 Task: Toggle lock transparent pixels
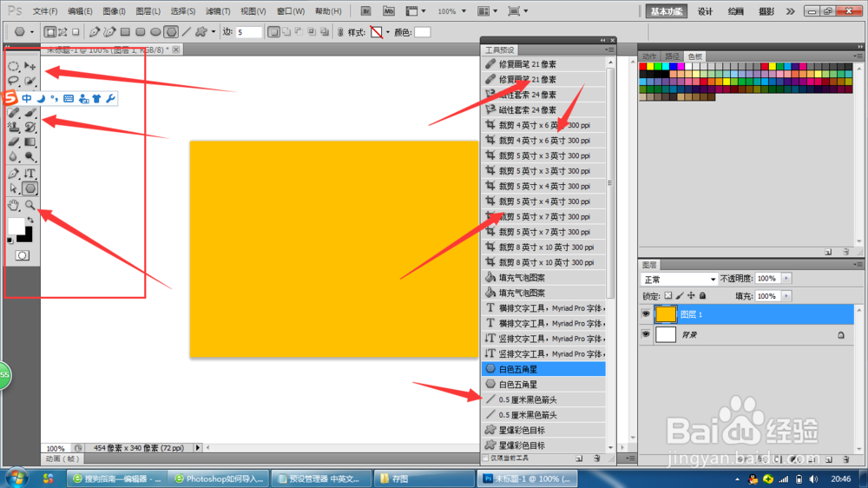[668, 296]
